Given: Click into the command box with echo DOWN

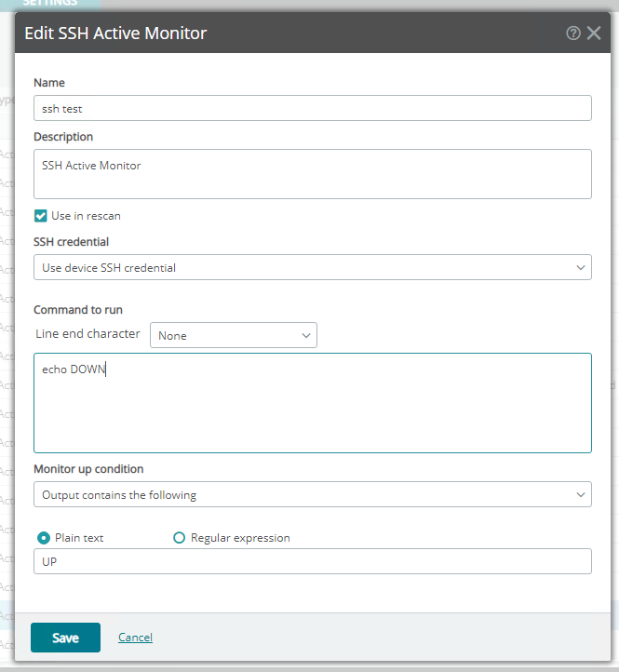Looking at the screenshot, I should pos(313,403).
